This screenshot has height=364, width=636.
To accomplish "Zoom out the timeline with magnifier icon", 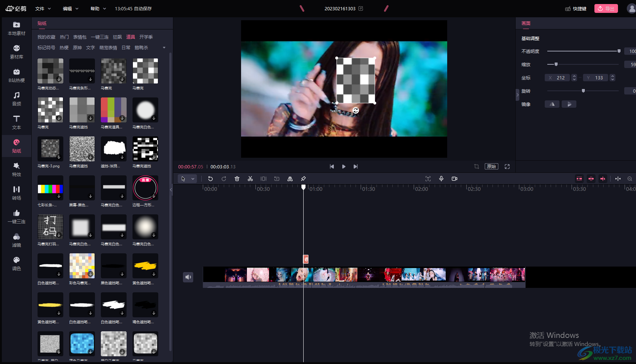I will [x=630, y=179].
